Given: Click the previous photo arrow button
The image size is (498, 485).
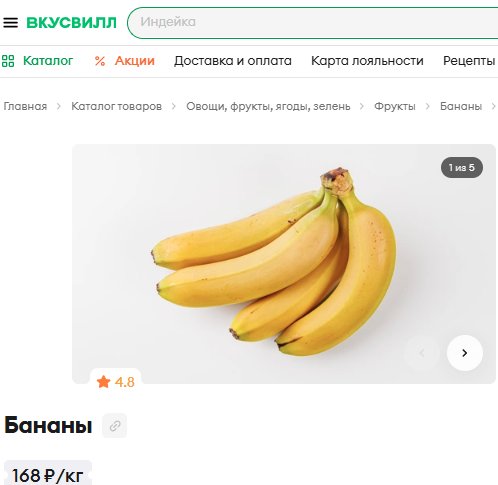Looking at the screenshot, I should point(422,353).
